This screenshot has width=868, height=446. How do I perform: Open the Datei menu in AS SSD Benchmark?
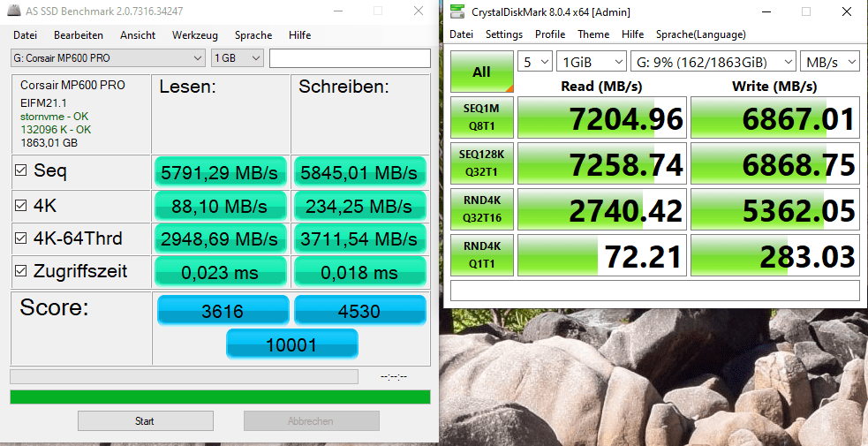click(x=25, y=34)
